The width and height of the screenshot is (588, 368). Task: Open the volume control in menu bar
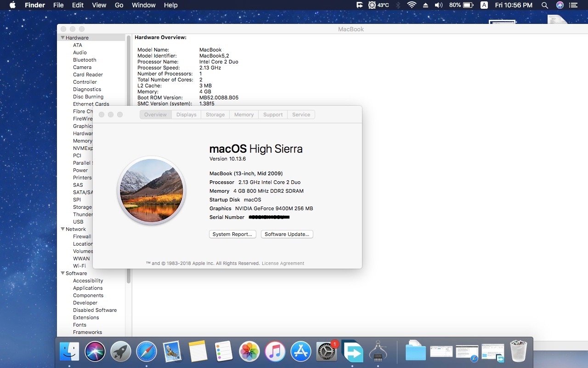(x=439, y=5)
